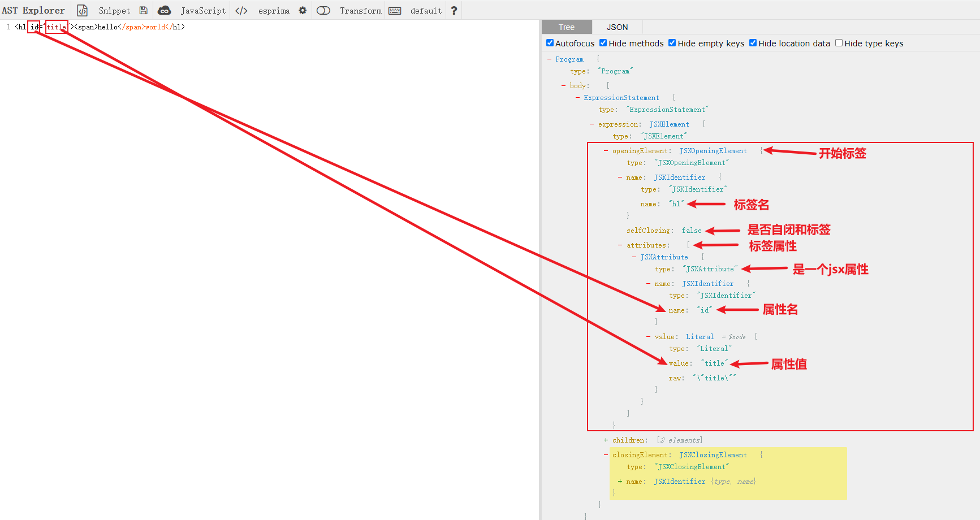
Task: Click the AST Explorer title
Action: tap(33, 10)
